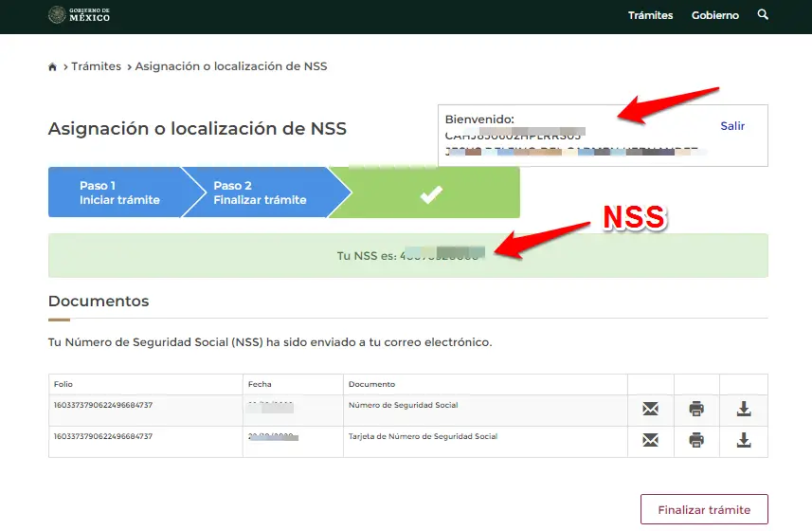This screenshot has width=812, height=531.
Task: Click the Documento column header
Action: [x=371, y=384]
